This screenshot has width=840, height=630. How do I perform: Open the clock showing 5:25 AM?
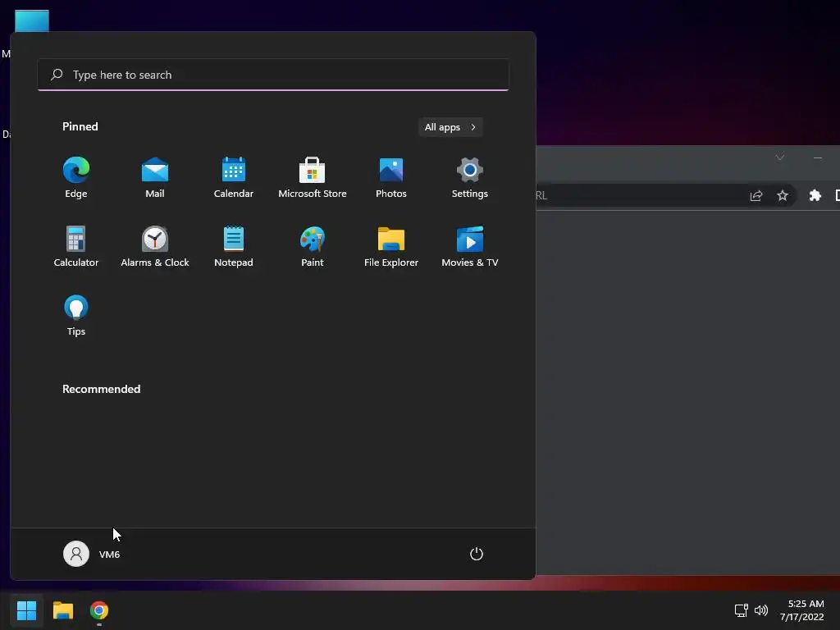(802, 610)
